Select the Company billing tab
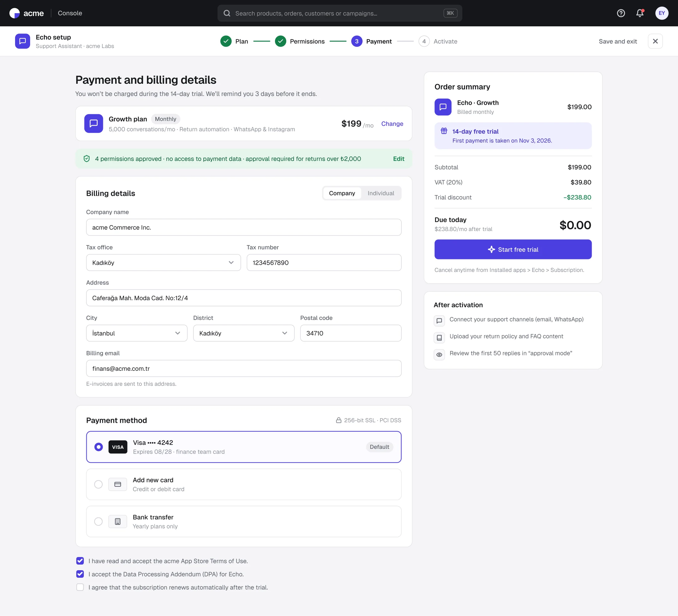 point(342,193)
